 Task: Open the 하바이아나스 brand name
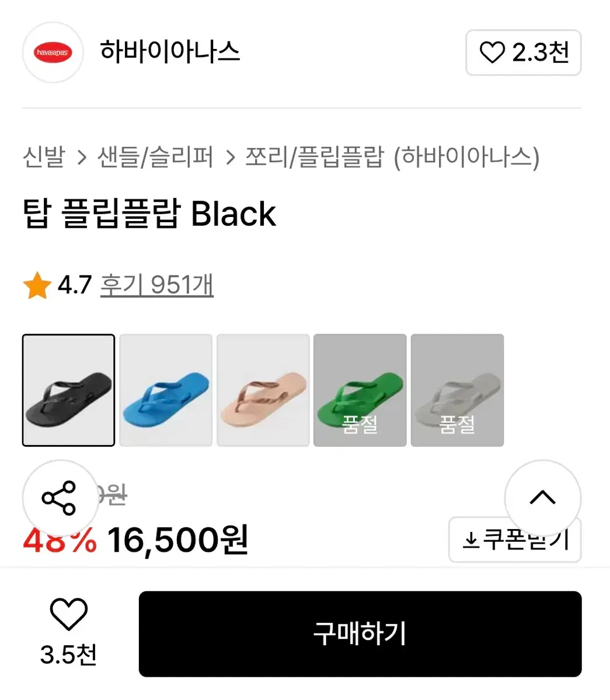click(x=170, y=51)
